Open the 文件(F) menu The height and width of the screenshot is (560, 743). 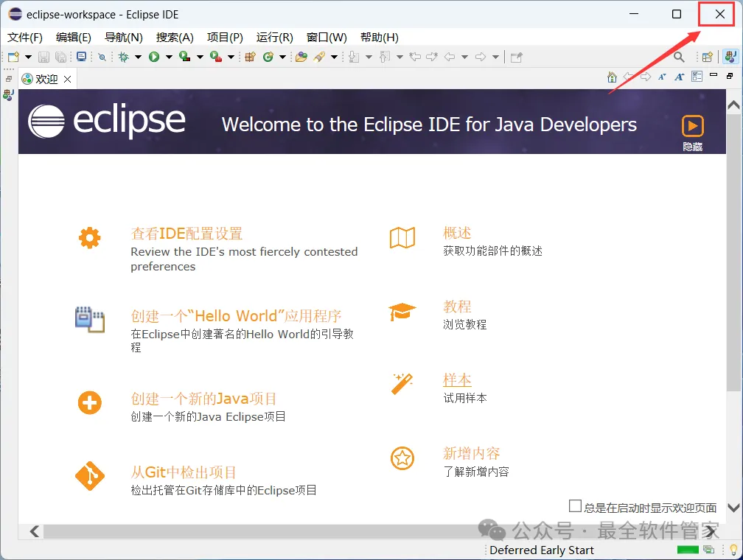click(x=24, y=37)
